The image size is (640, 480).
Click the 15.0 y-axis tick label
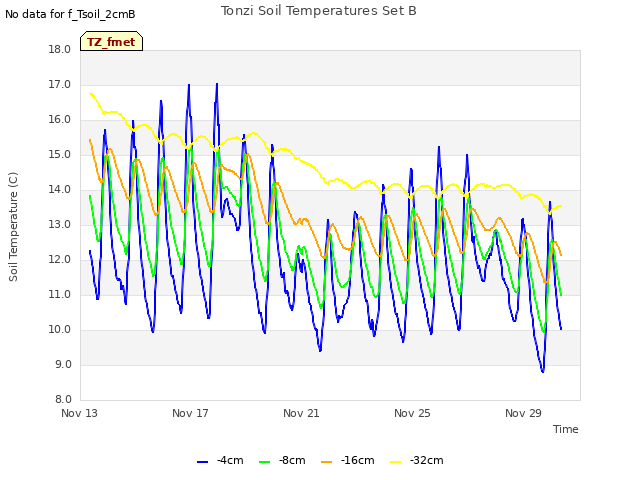pos(60,155)
